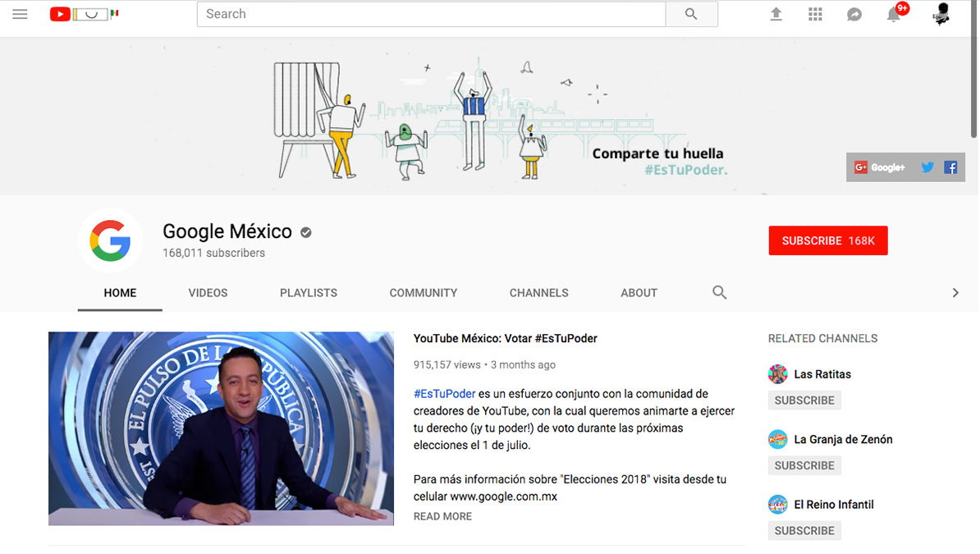The image size is (980, 554).
Task: Open El Reino Infantil avatar
Action: click(777, 504)
